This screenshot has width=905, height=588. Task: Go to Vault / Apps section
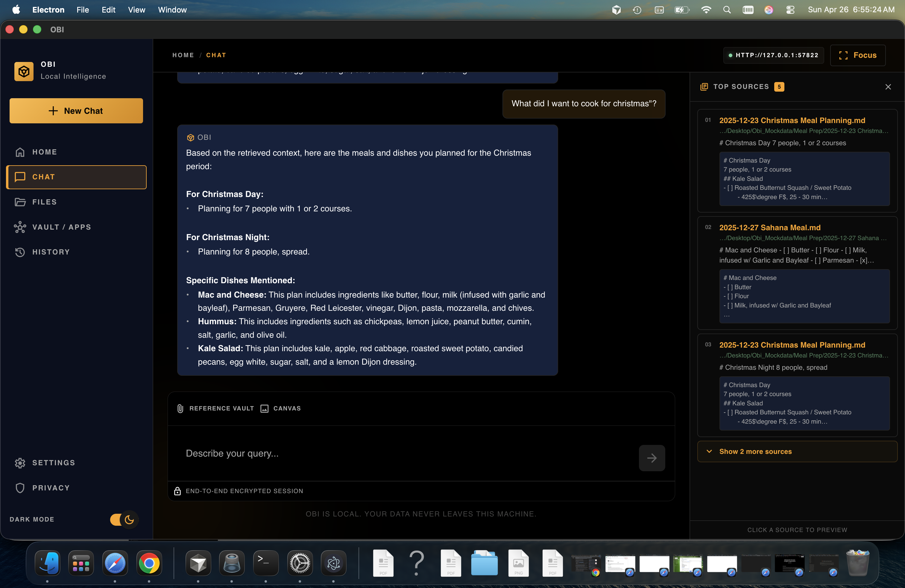(61, 227)
